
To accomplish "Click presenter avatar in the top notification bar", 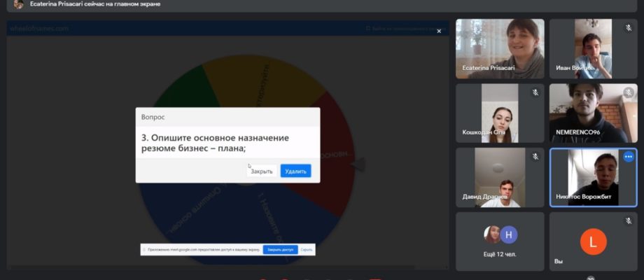I will [x=18, y=4].
